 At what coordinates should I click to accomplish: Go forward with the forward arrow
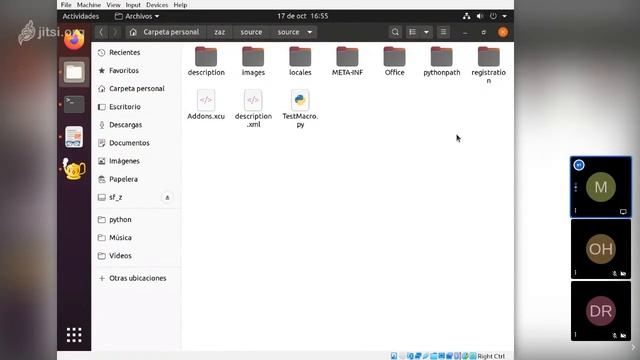(115, 32)
